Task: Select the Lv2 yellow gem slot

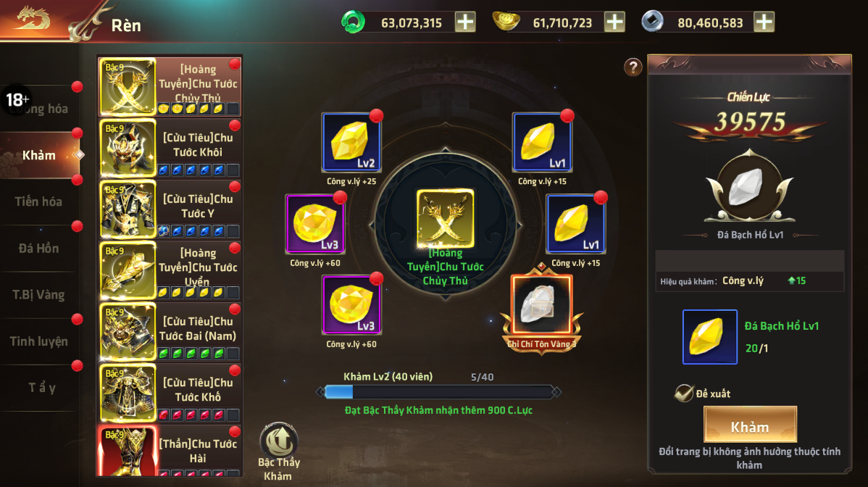Action: 351,142
